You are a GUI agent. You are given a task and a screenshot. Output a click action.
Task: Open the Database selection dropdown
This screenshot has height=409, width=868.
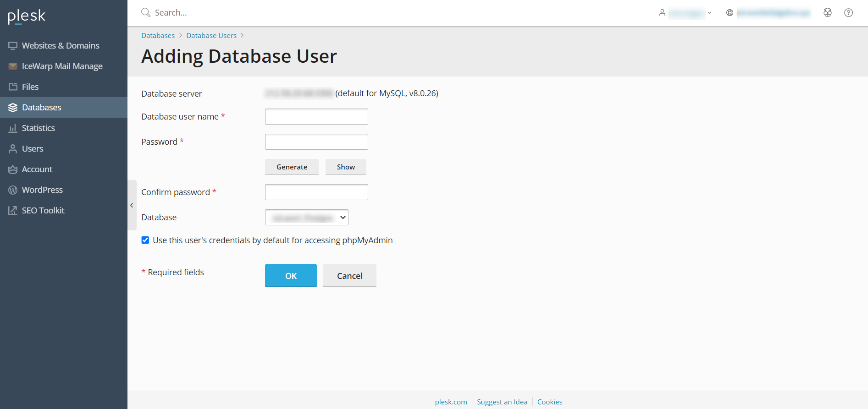click(306, 218)
